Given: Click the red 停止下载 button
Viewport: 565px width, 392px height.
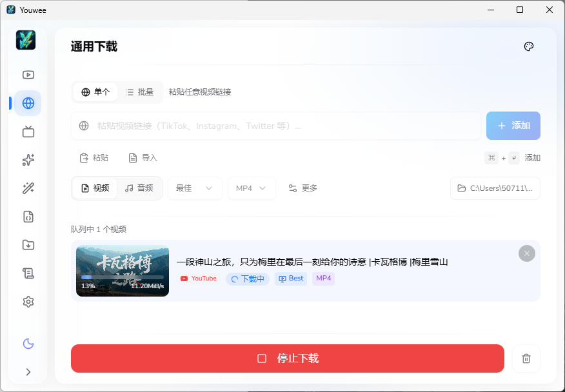Looking at the screenshot, I should tap(287, 358).
